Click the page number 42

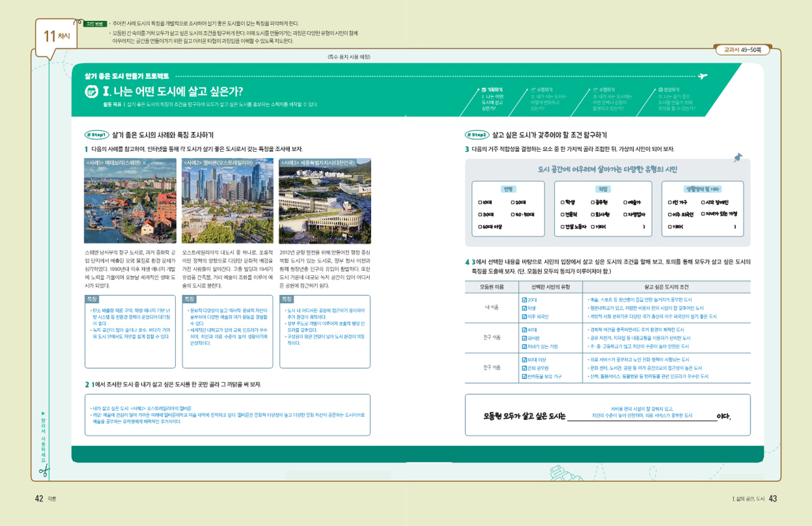tap(39, 499)
